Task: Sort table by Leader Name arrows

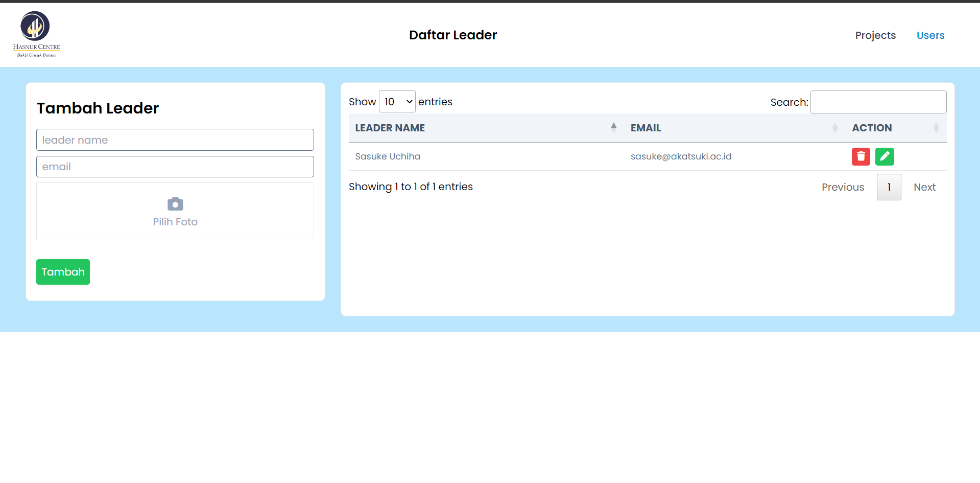Action: tap(614, 128)
